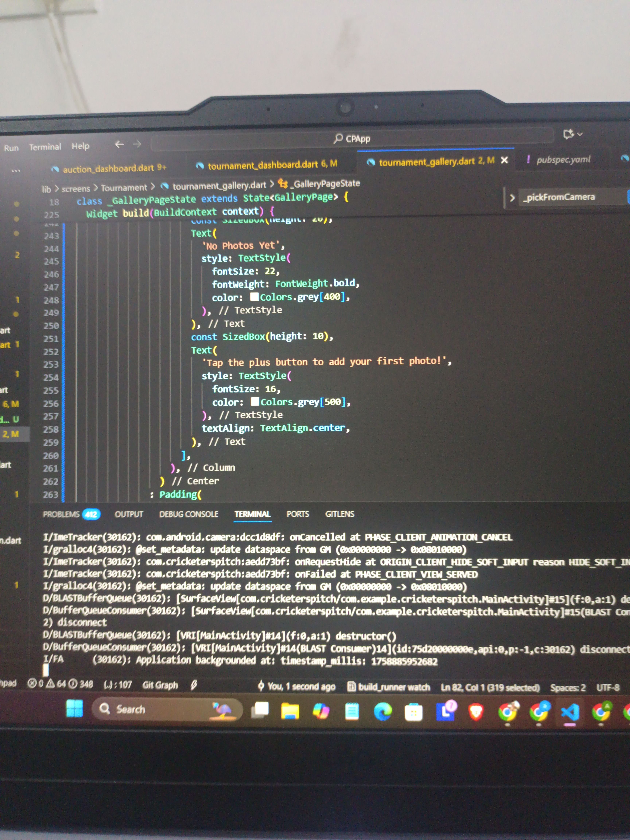The image size is (630, 840).
Task: Click the Colors.grey[500] color swatch
Action: click(255, 401)
